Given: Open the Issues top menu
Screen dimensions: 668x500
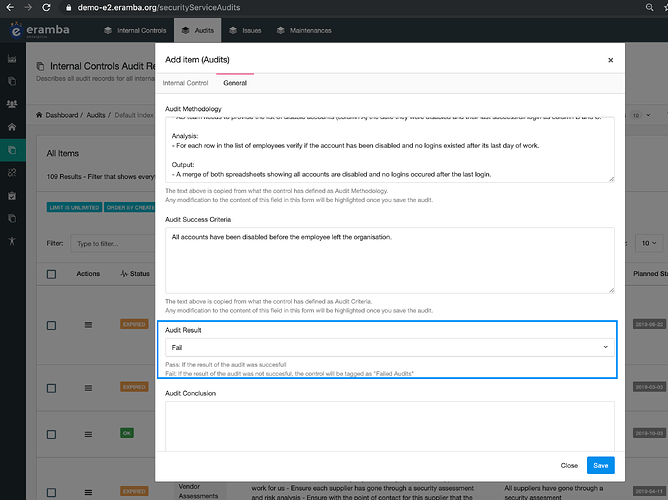Looking at the screenshot, I should coord(245,30).
